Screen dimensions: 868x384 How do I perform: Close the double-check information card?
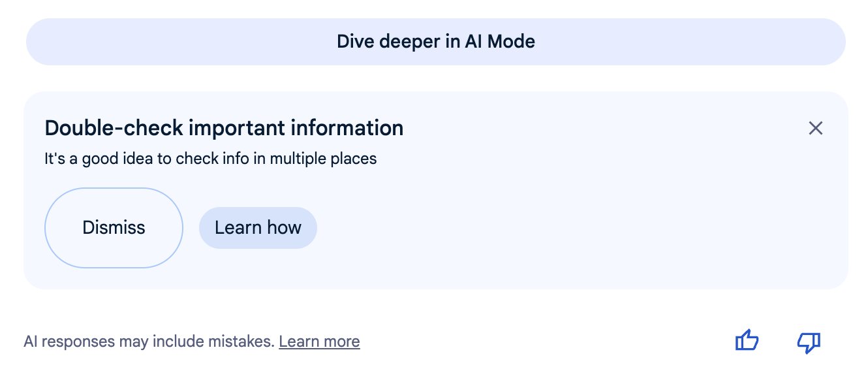[815, 128]
